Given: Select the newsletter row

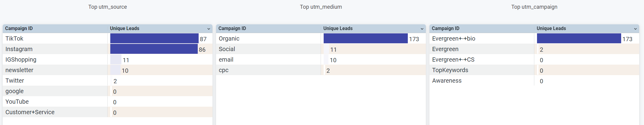Looking at the screenshot, I should coord(108,70).
